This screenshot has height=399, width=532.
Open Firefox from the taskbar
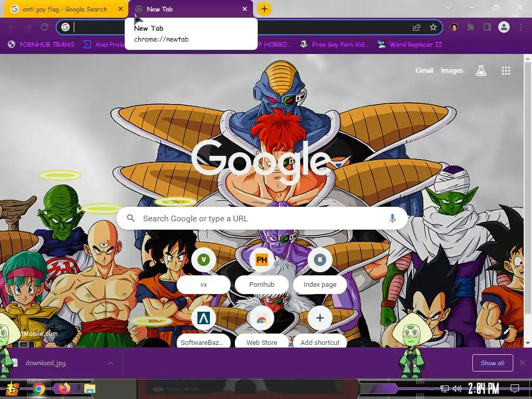coord(64,389)
